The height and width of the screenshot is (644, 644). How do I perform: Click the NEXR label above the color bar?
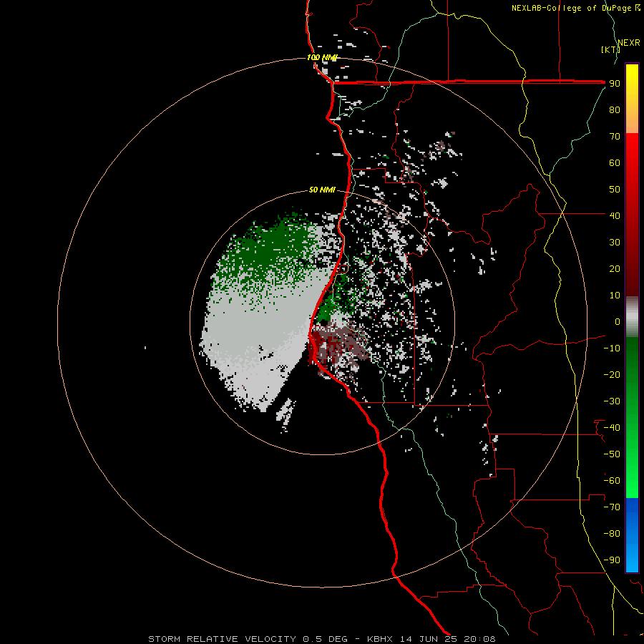(x=629, y=43)
